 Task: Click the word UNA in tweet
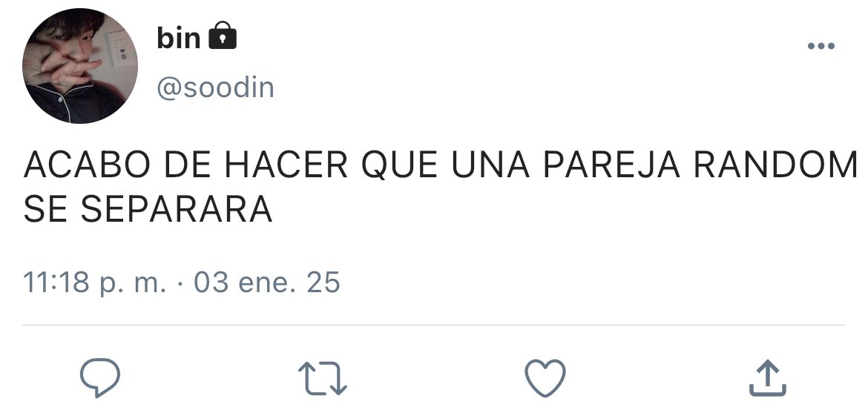tap(490, 165)
